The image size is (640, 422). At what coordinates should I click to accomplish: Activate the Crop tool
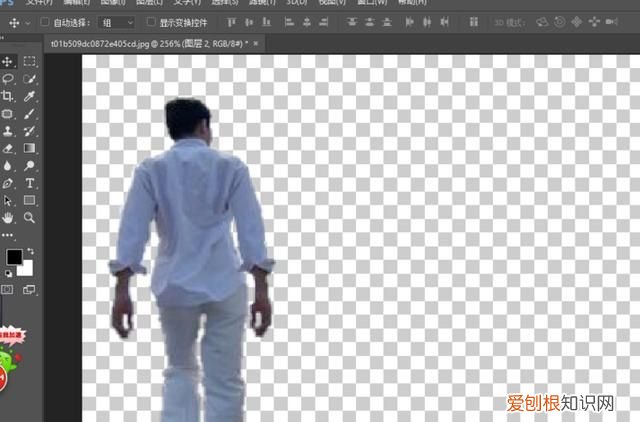pos(8,97)
